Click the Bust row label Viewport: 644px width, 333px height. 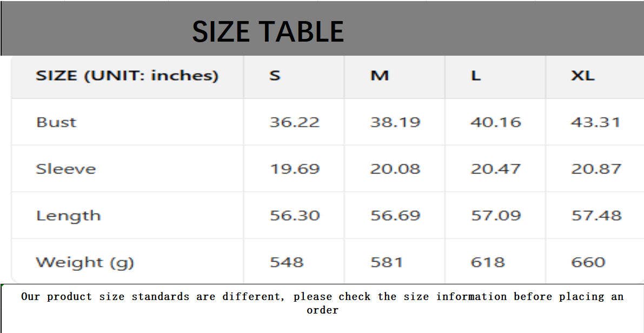click(x=56, y=122)
